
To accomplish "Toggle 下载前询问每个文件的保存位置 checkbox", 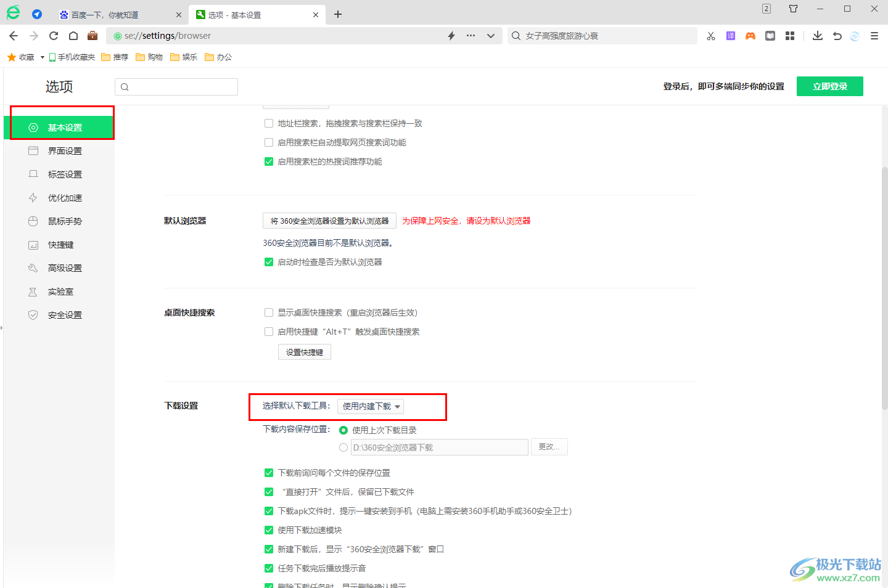I will click(x=269, y=473).
